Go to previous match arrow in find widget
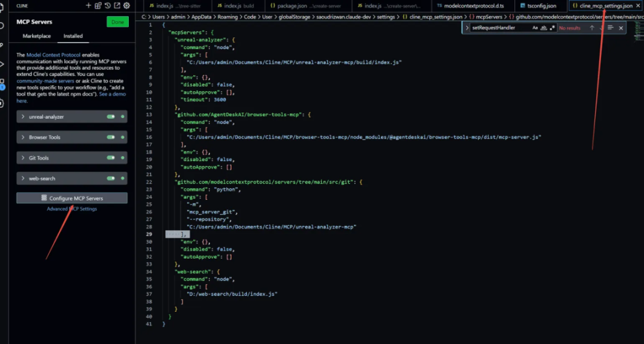Viewport: 644px width, 344px height. coord(592,28)
